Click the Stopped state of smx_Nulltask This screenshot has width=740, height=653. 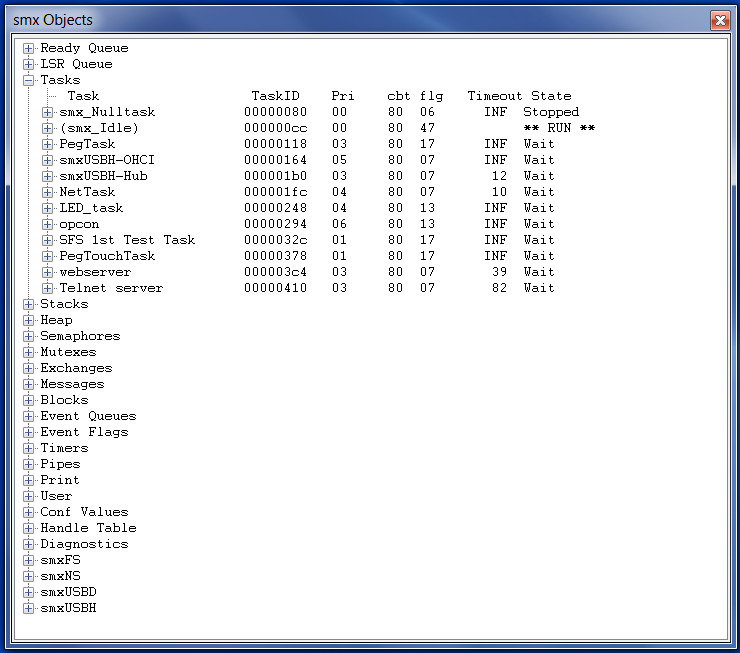[x=551, y=112]
